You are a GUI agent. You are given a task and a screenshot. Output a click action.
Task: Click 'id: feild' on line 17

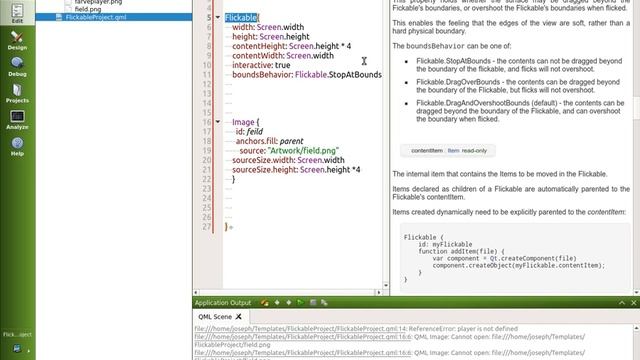coord(249,131)
